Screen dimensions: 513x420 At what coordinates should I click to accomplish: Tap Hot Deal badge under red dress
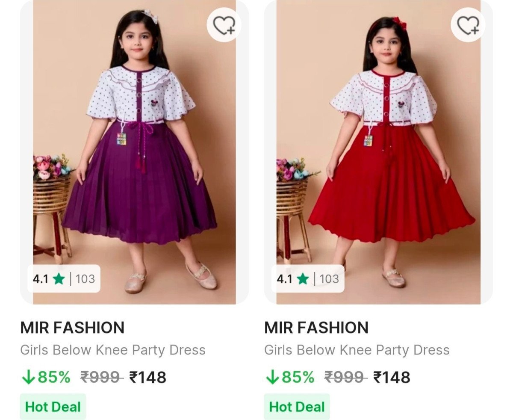click(x=297, y=406)
